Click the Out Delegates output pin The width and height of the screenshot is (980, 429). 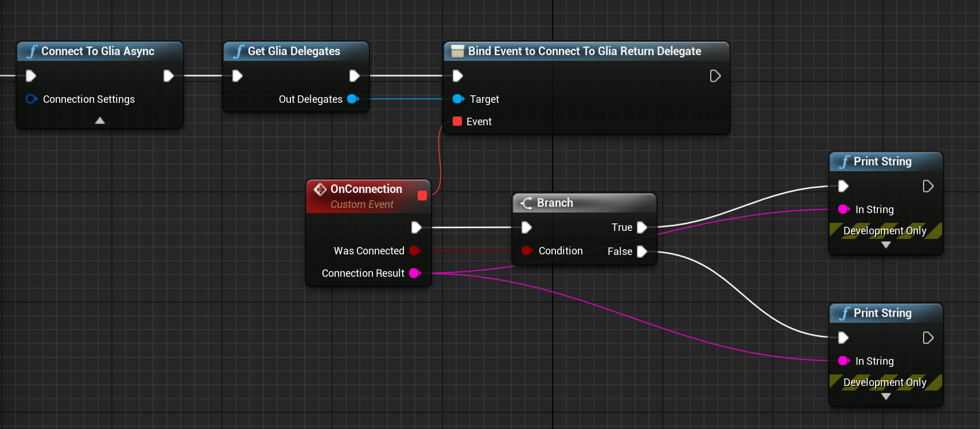[x=353, y=99]
